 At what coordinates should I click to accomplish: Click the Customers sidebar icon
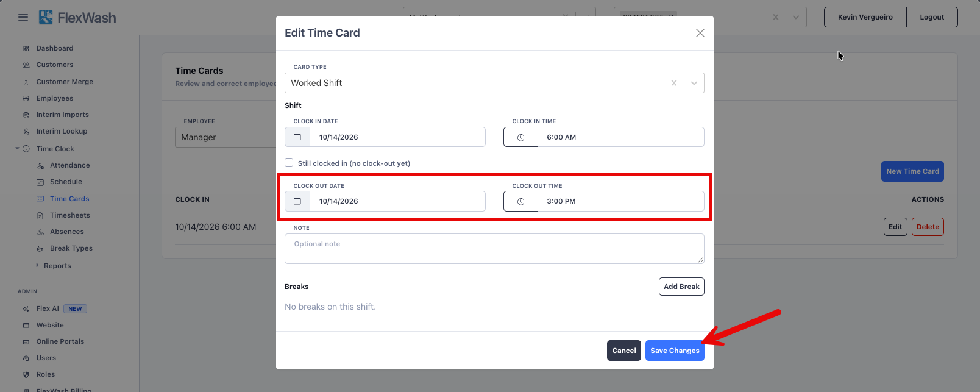pos(26,65)
